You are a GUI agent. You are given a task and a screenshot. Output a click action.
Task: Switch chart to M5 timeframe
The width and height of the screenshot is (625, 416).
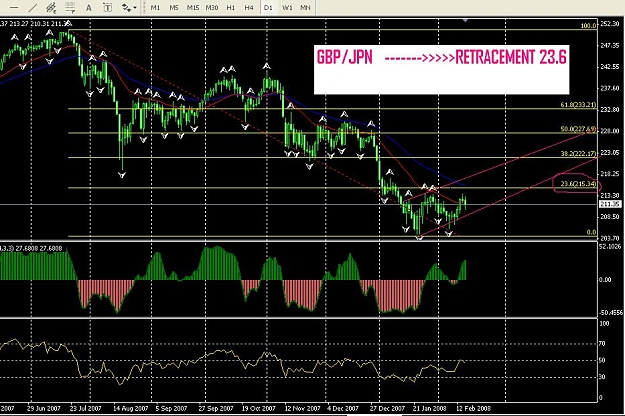[174, 8]
